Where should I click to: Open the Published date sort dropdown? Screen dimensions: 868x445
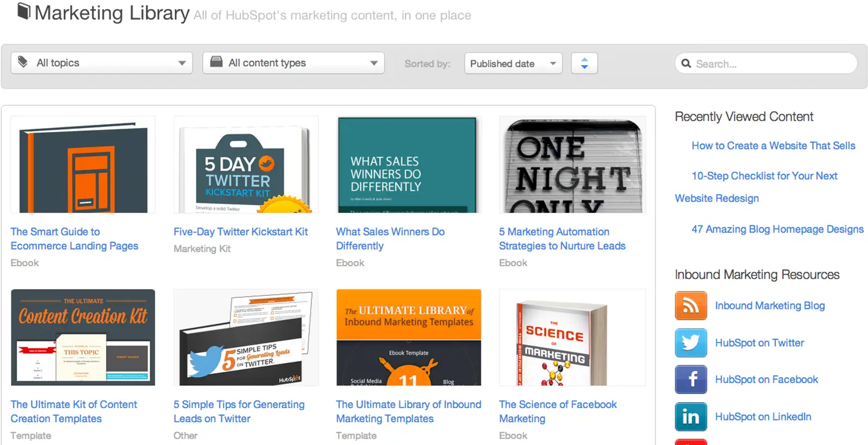click(x=513, y=63)
